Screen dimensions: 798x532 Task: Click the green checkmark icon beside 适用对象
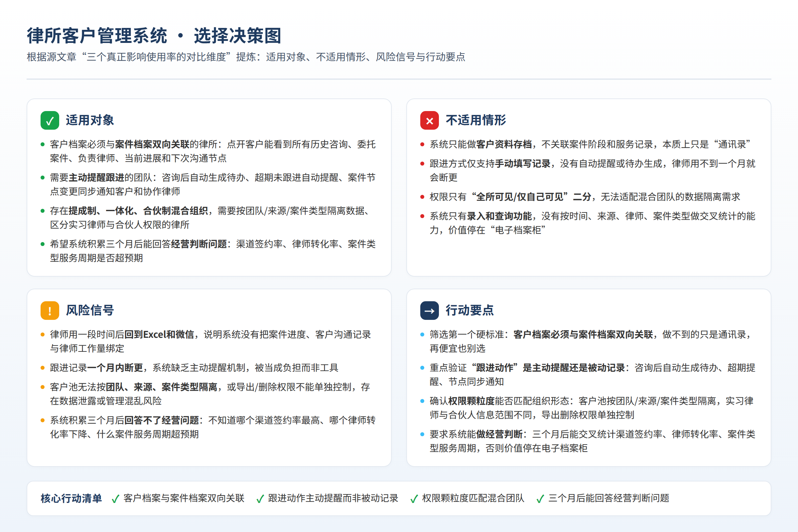point(50,120)
